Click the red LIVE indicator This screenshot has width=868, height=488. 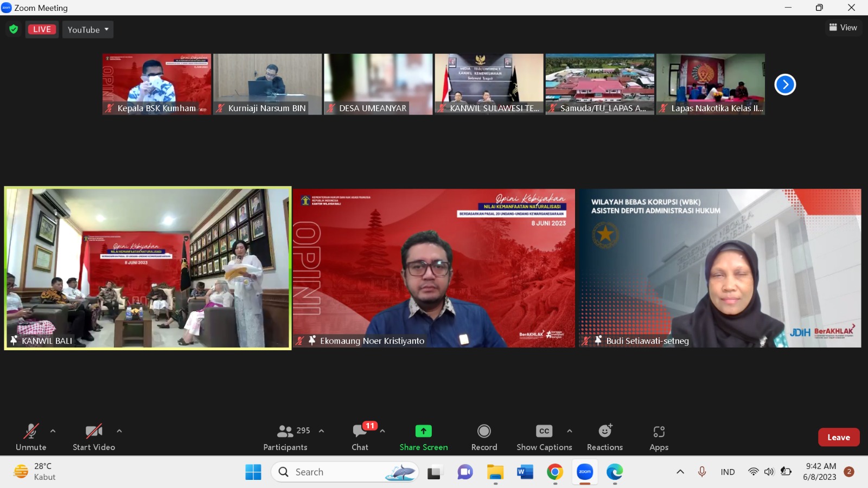[x=42, y=29]
